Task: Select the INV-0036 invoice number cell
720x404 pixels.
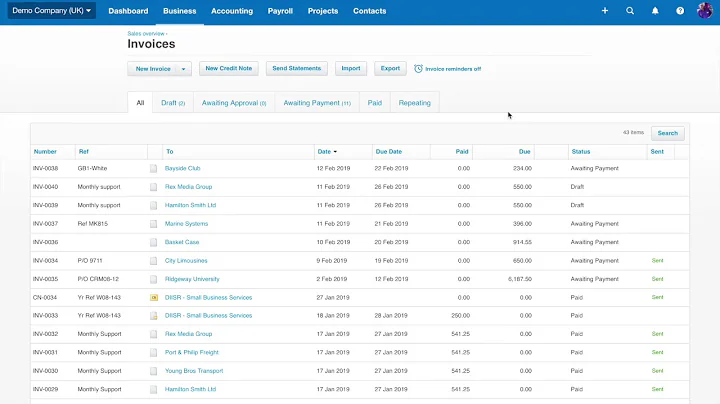Action: (x=45, y=242)
